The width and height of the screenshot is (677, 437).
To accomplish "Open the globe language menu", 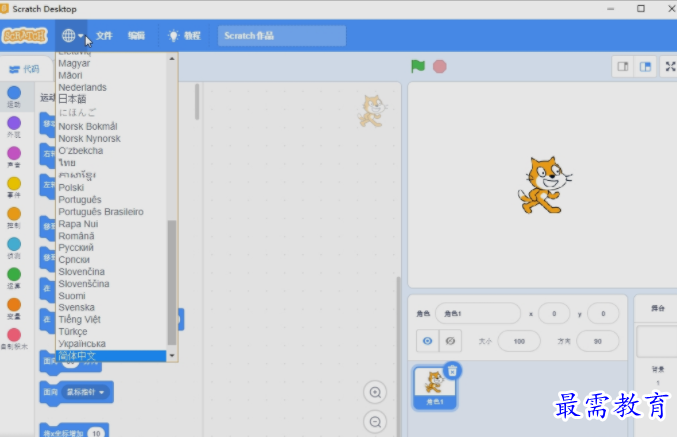I will [72, 35].
